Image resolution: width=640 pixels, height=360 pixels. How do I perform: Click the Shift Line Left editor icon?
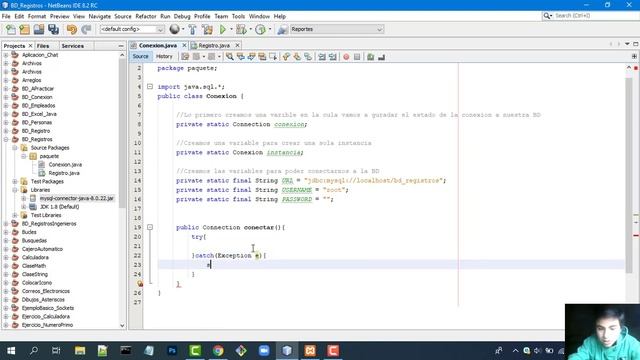322,57
